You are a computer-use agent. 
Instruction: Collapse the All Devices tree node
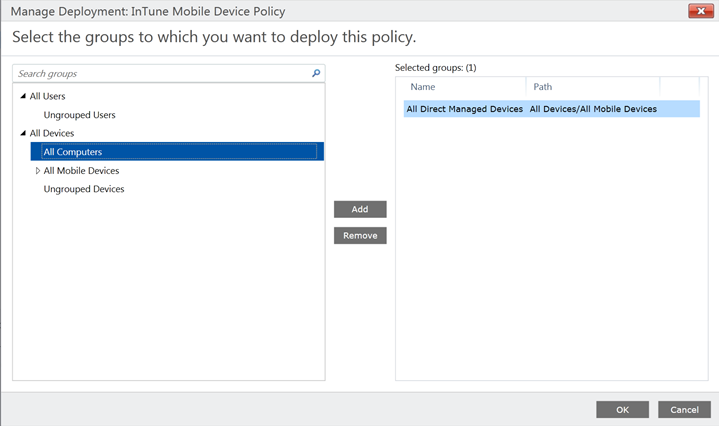pos(23,133)
